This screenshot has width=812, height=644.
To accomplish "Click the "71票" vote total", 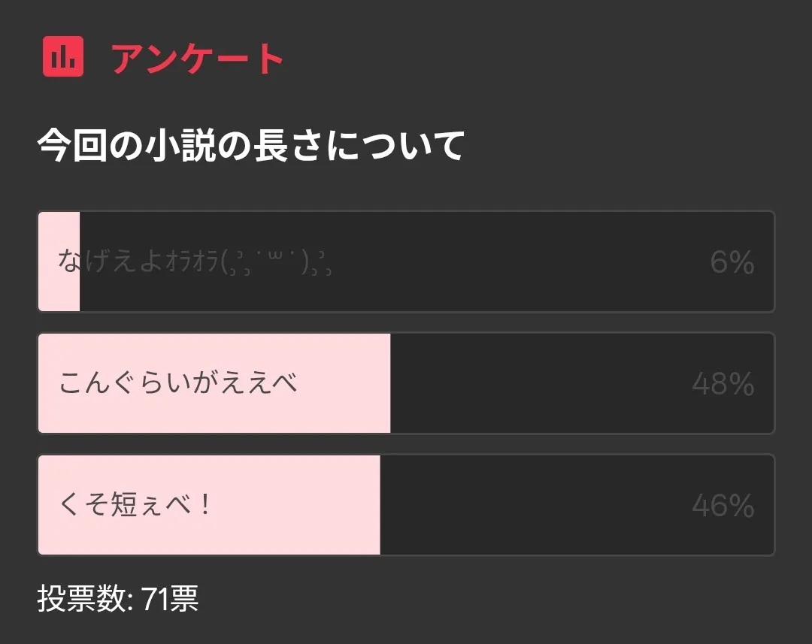I will 170,600.
